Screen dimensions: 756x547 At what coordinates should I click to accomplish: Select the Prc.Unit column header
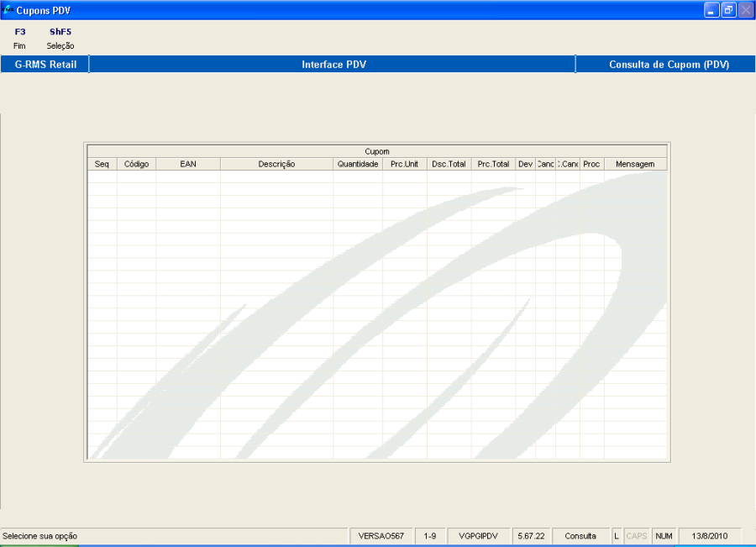tap(405, 164)
